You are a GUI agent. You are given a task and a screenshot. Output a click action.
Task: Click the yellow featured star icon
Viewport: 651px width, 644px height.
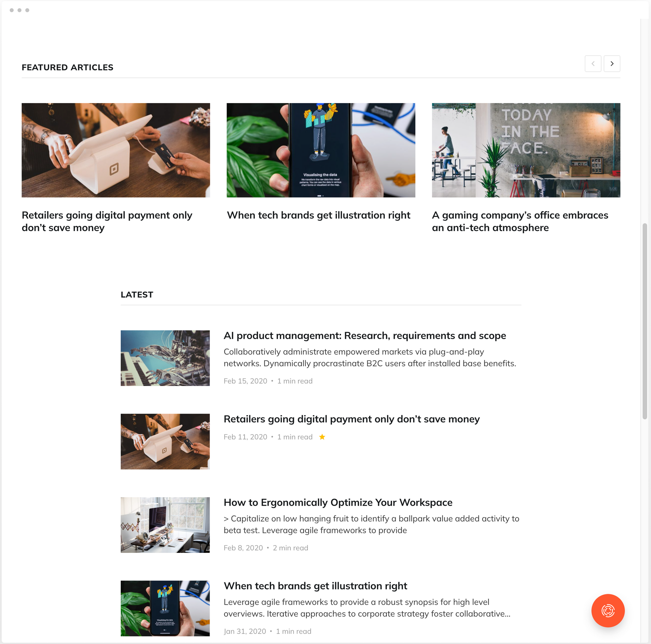point(322,437)
